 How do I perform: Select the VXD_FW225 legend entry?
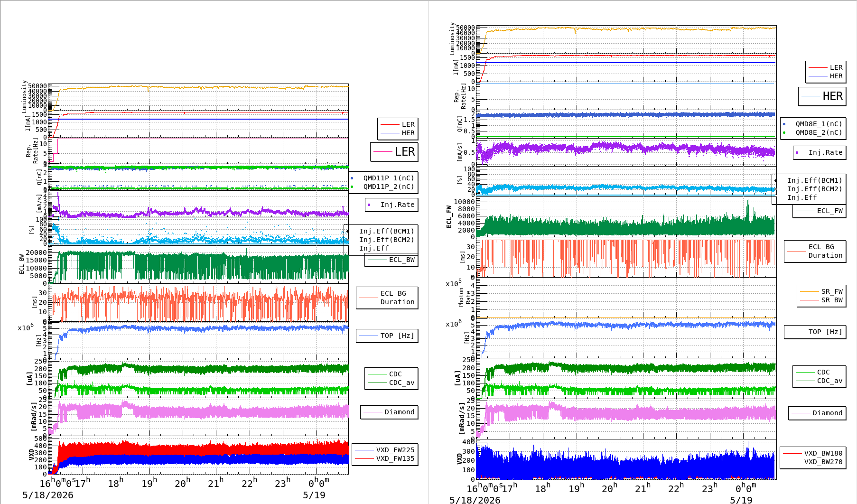pyautogui.click(x=395, y=450)
